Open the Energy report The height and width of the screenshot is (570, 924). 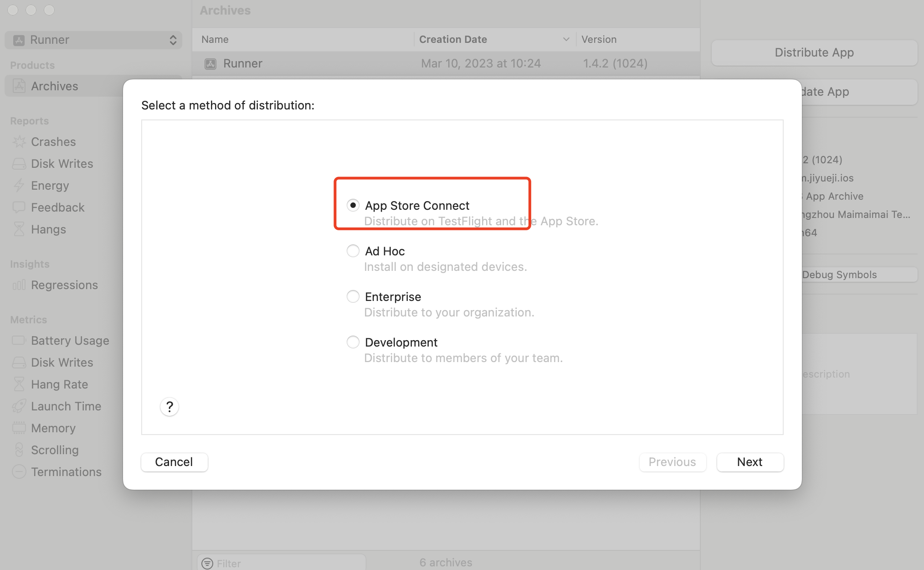click(x=50, y=186)
